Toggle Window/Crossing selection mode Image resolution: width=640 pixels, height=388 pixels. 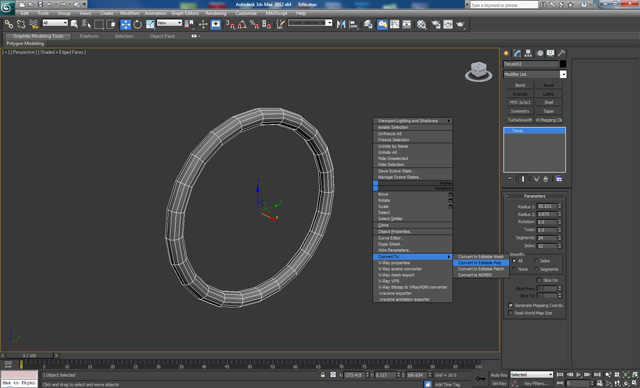[x=111, y=24]
